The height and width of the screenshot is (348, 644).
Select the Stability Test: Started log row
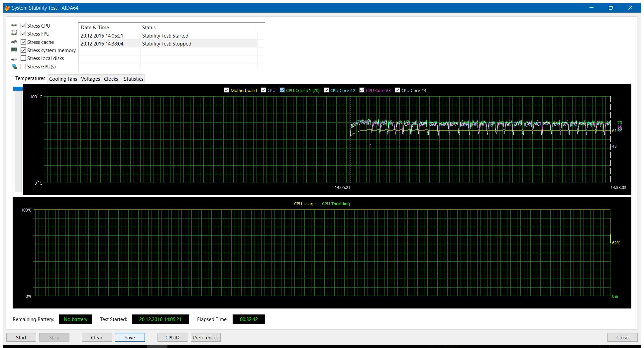coord(168,36)
